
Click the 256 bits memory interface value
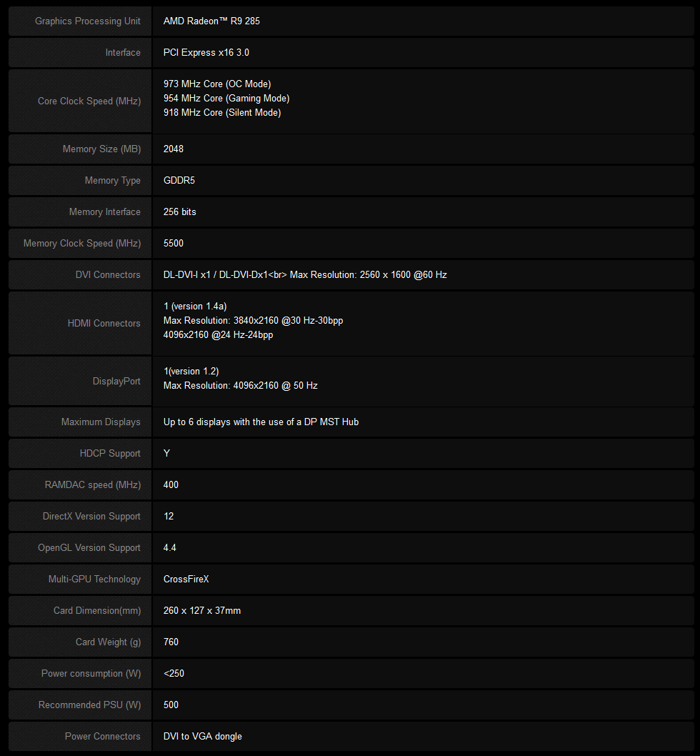click(x=179, y=212)
